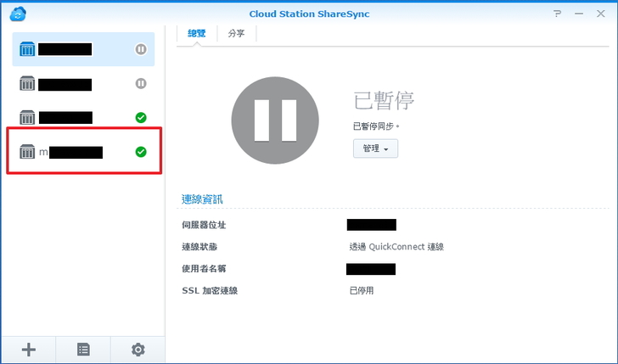Open settings with the gear icon

point(138,350)
